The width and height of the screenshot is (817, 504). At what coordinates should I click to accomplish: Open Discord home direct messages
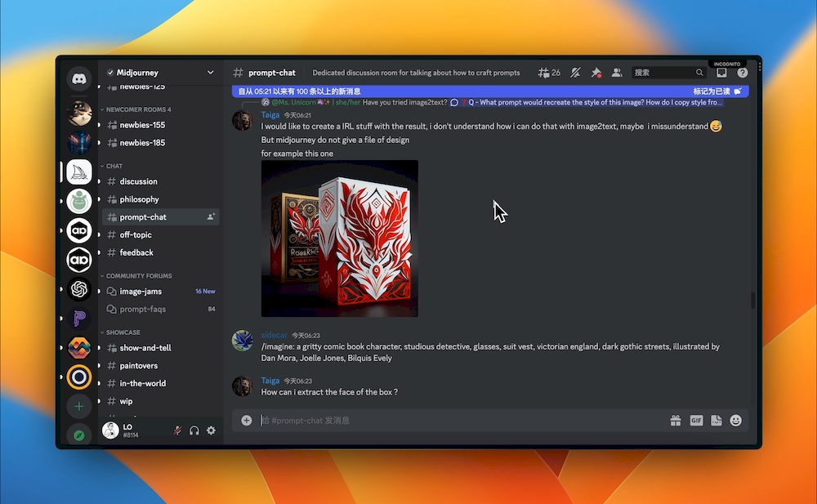[79, 79]
